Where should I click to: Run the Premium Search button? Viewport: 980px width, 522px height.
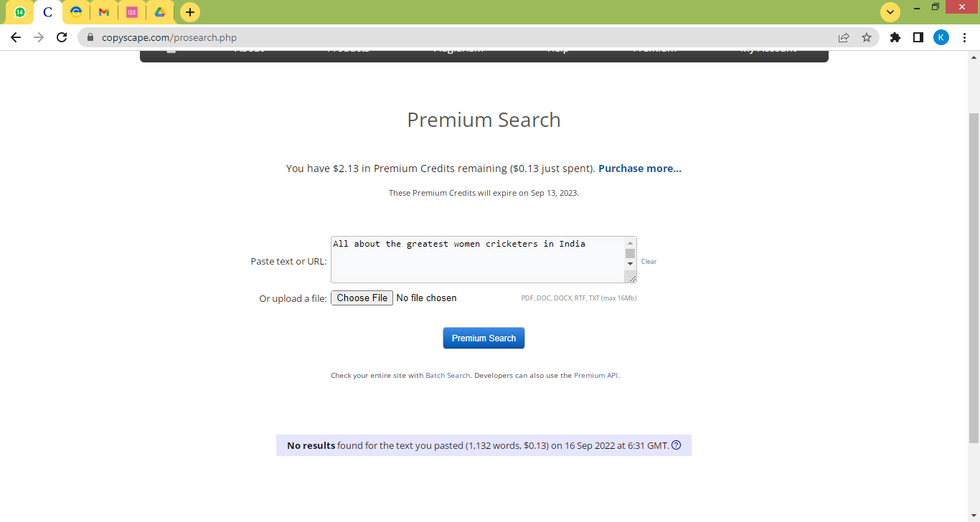484,338
